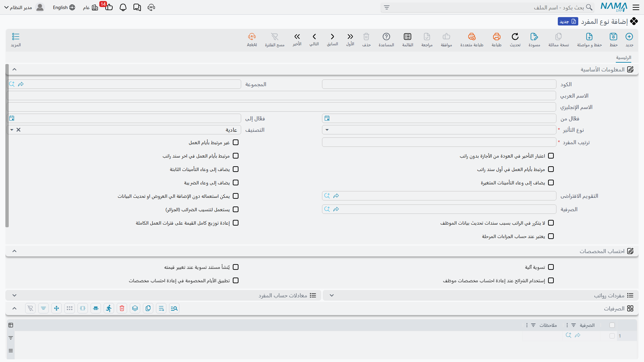Open المساعدة (Help) icon

click(x=386, y=37)
